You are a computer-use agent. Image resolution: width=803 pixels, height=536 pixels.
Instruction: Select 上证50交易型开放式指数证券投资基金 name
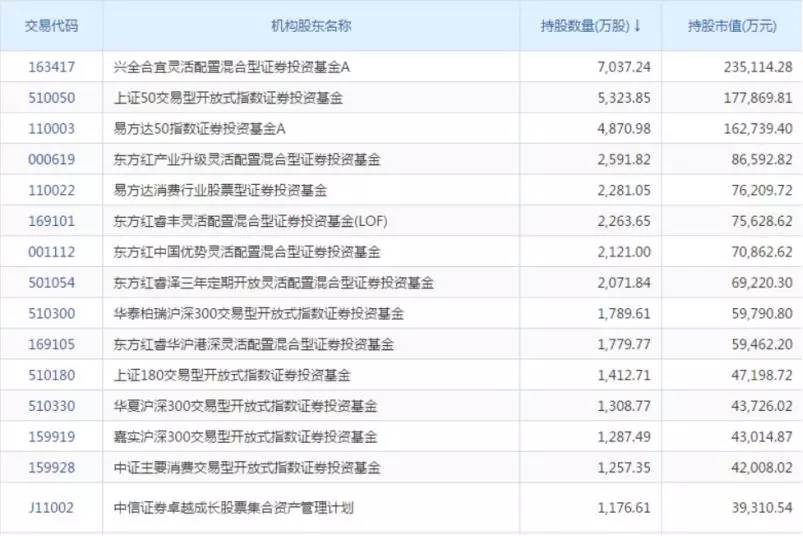228,97
